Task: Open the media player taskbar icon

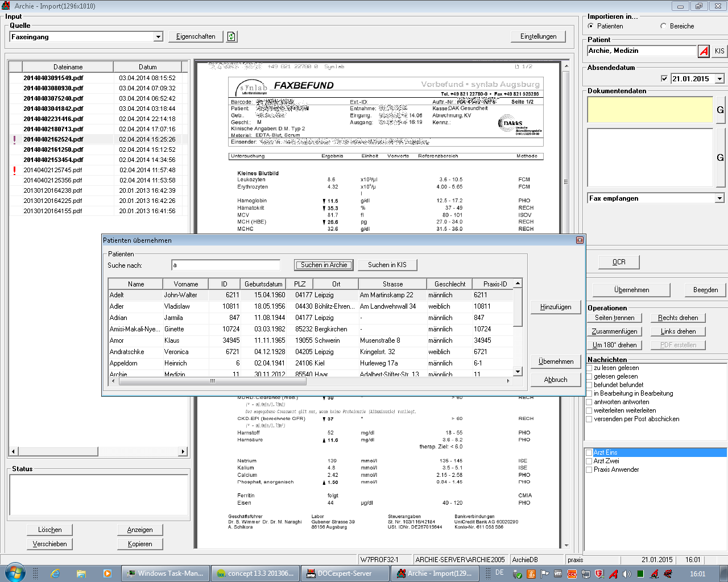Action: click(x=107, y=573)
